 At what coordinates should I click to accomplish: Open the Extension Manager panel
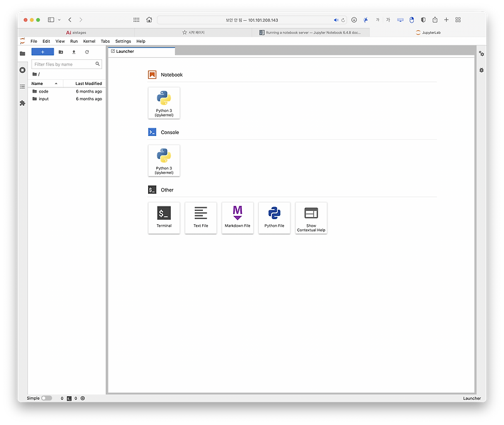click(22, 101)
